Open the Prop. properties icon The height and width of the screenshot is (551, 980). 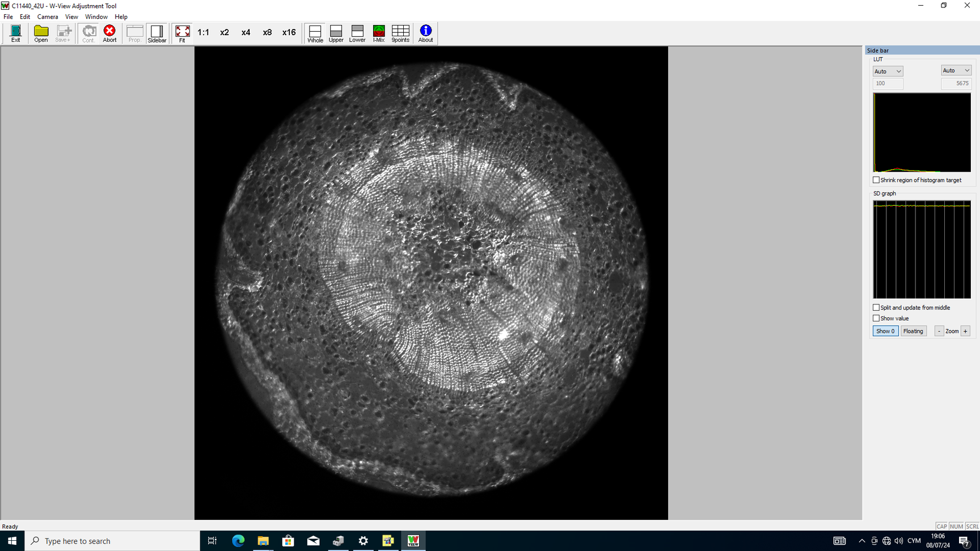pos(134,33)
